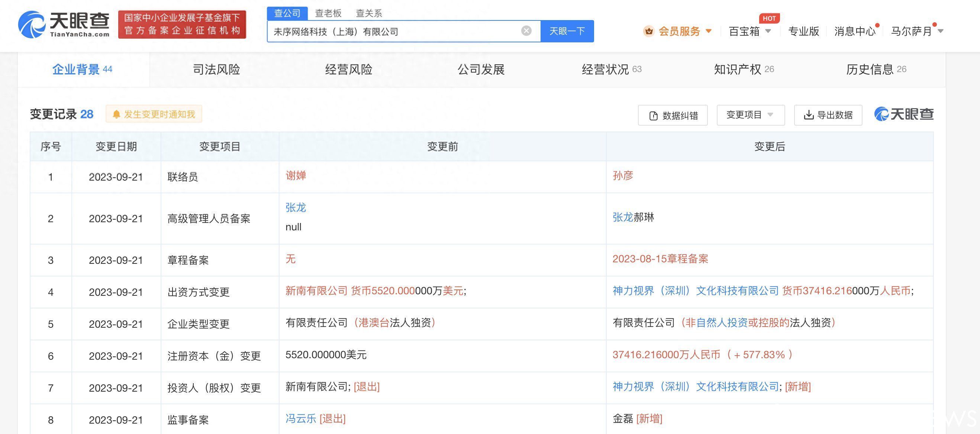980x434 pixels.
Task: Click the HOT badge above 百宝箱
Action: [769, 18]
